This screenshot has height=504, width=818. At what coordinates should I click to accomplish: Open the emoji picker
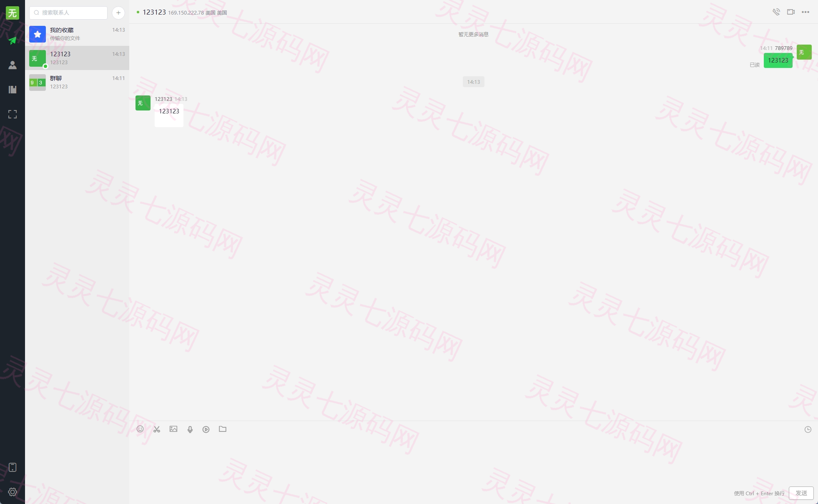point(140,429)
